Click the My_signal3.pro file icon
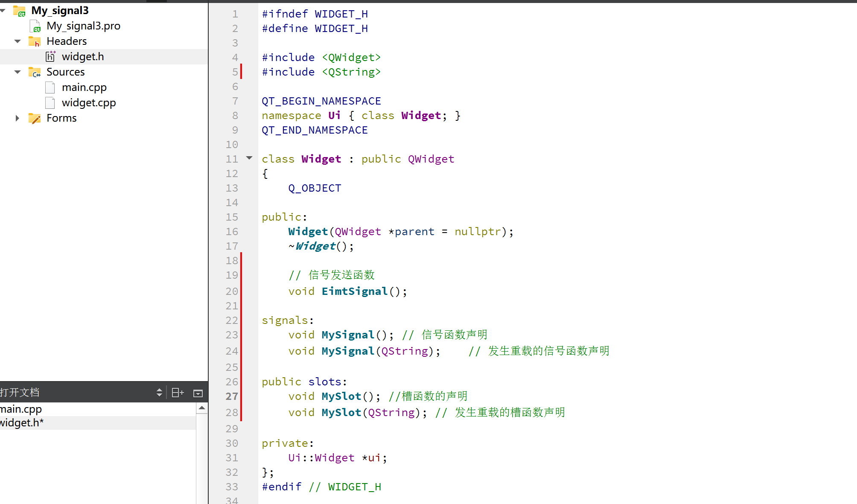The width and height of the screenshot is (857, 504). click(x=35, y=26)
